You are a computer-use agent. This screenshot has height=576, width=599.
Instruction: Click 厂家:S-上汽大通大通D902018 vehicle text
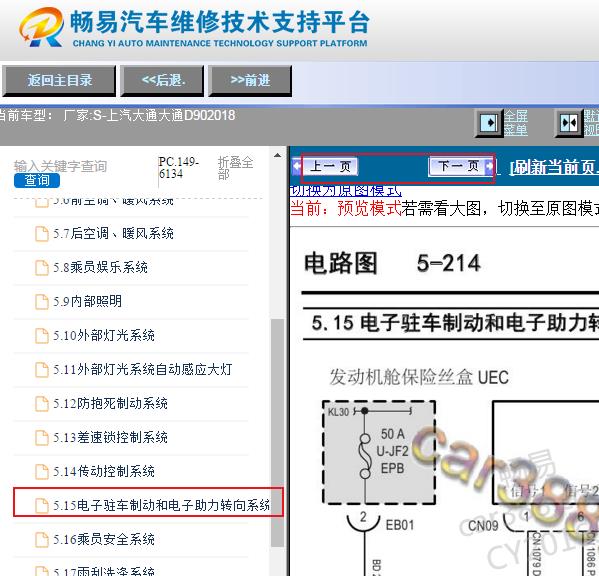(x=149, y=115)
